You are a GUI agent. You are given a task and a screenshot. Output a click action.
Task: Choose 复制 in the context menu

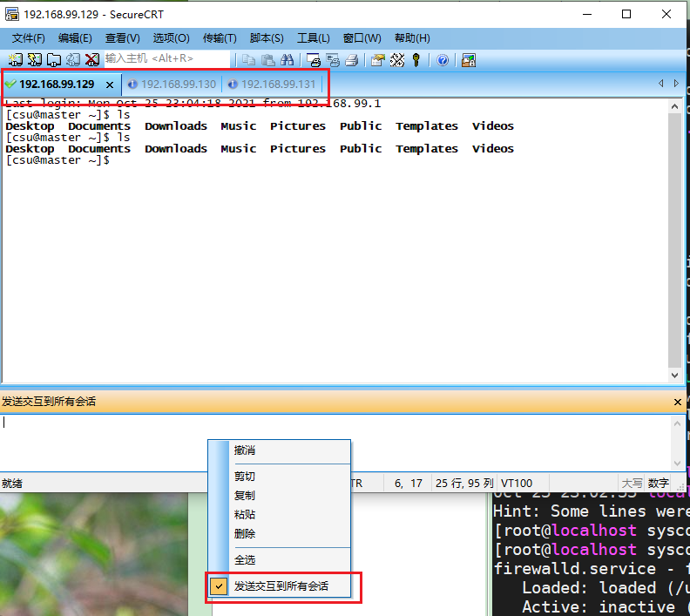point(280,496)
